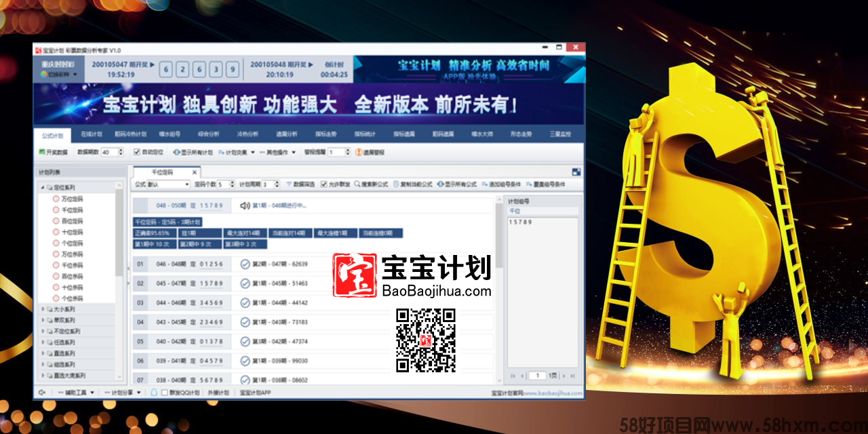The width and height of the screenshot is (868, 434).
Task: Go to next page in 计划组号 pager
Action: tap(563, 375)
